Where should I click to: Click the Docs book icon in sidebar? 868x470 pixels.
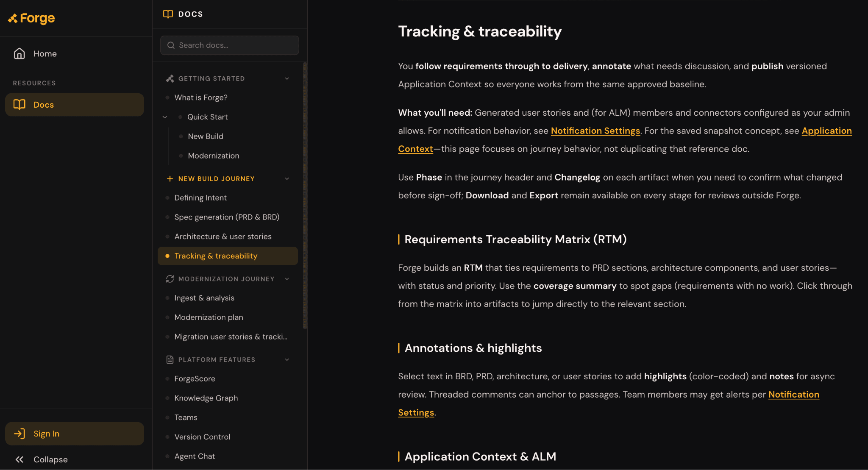(19, 104)
